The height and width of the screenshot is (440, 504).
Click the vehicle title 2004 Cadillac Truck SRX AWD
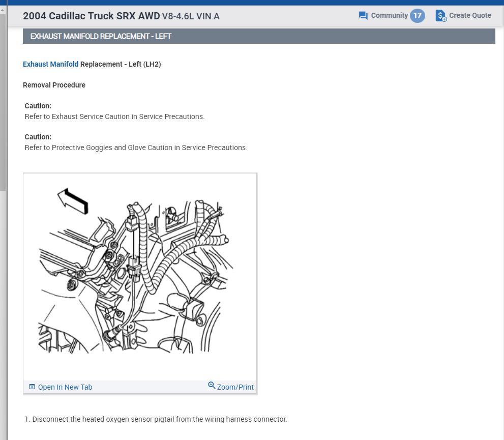point(91,16)
